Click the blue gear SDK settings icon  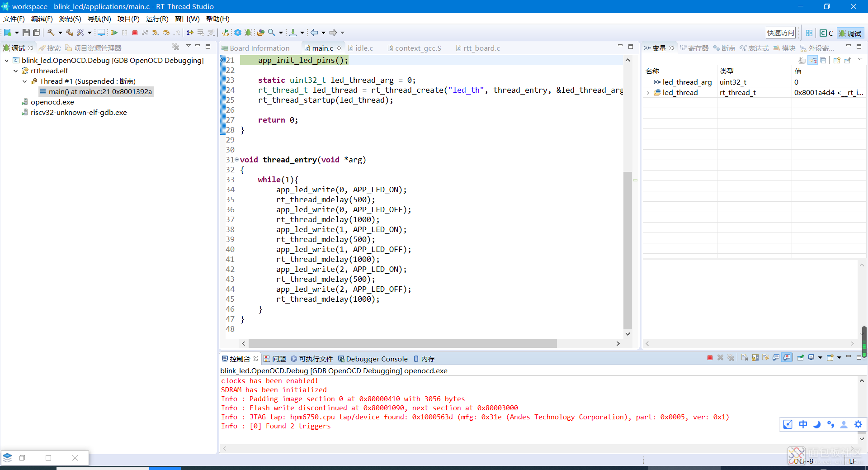click(x=237, y=33)
